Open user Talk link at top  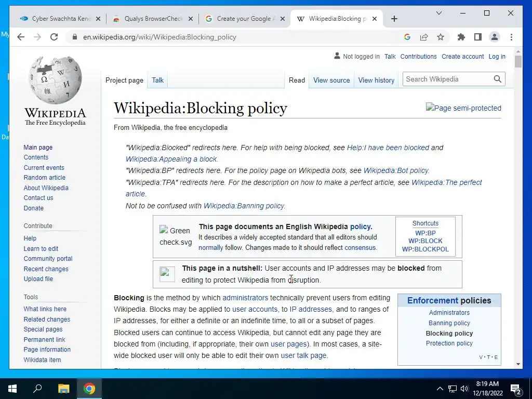click(x=390, y=56)
